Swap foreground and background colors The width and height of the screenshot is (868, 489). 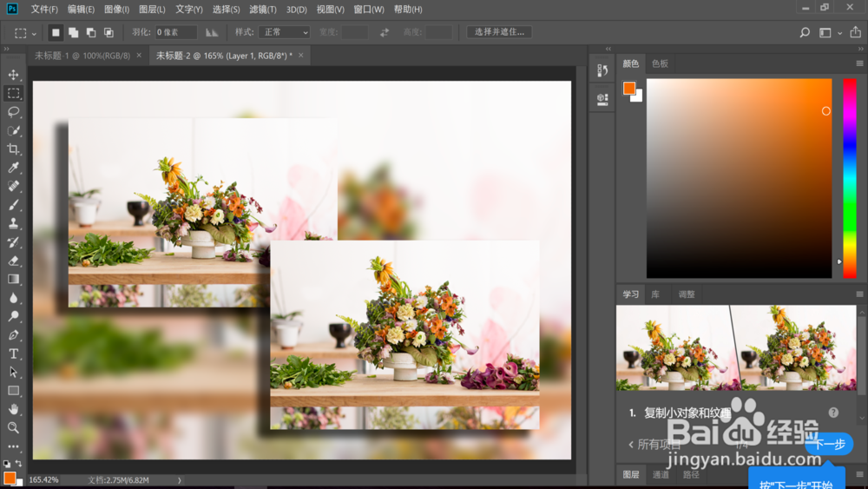pos(19,463)
